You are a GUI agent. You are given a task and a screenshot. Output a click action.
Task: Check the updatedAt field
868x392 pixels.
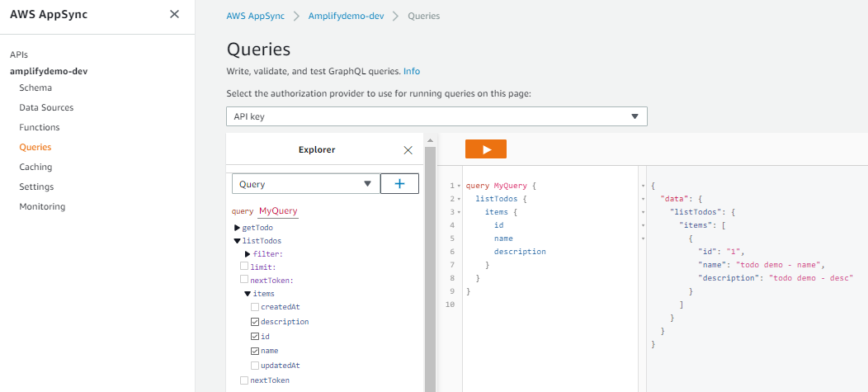click(x=255, y=366)
